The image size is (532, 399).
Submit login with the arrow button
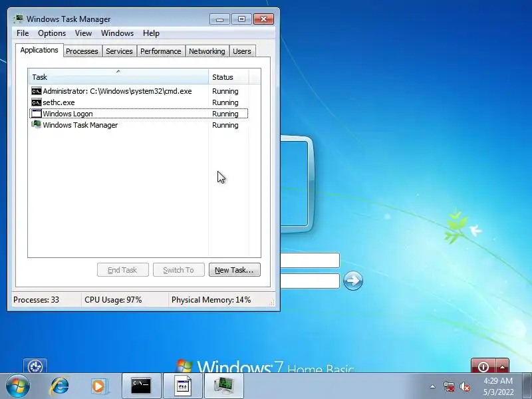point(353,281)
